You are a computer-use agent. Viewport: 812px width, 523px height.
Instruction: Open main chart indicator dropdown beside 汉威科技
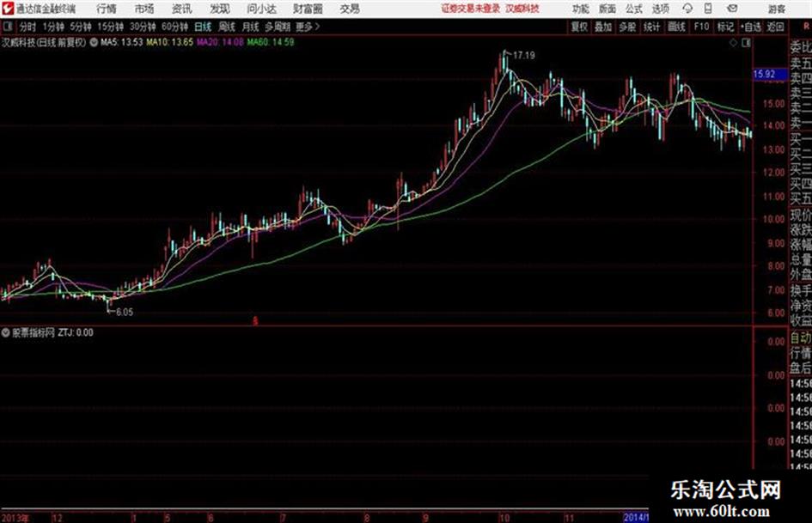point(94,42)
